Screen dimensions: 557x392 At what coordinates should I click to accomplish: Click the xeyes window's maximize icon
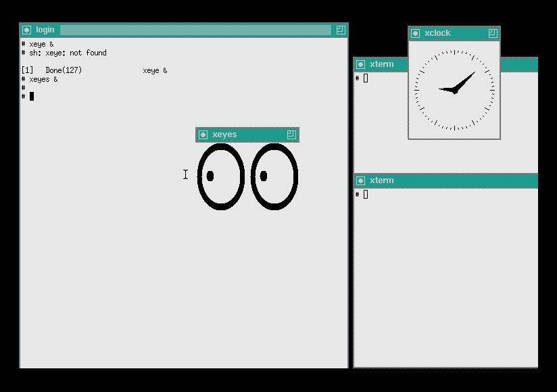pos(291,134)
